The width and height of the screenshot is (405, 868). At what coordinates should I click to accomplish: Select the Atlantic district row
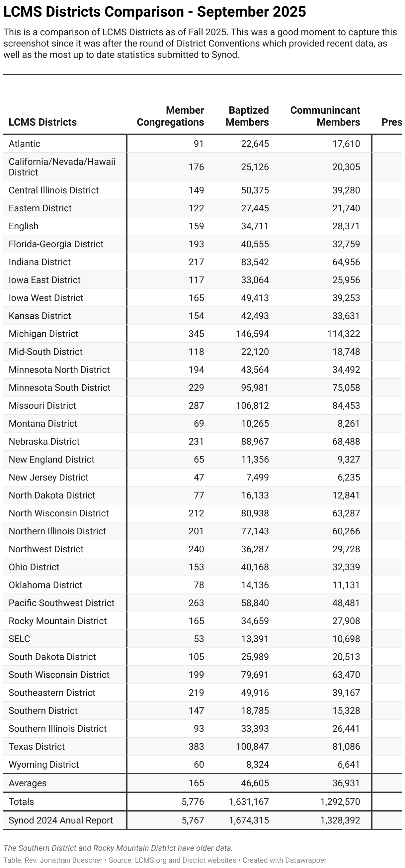click(x=202, y=144)
